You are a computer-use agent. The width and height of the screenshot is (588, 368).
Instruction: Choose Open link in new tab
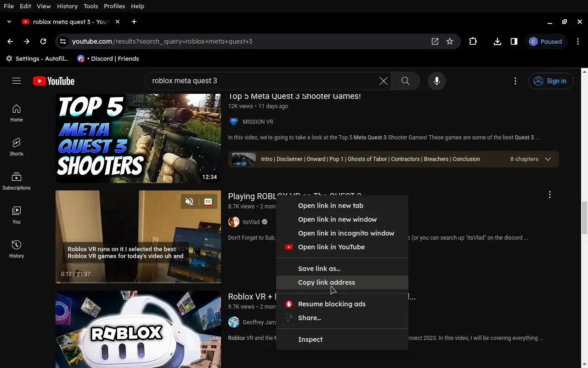tap(342, 206)
